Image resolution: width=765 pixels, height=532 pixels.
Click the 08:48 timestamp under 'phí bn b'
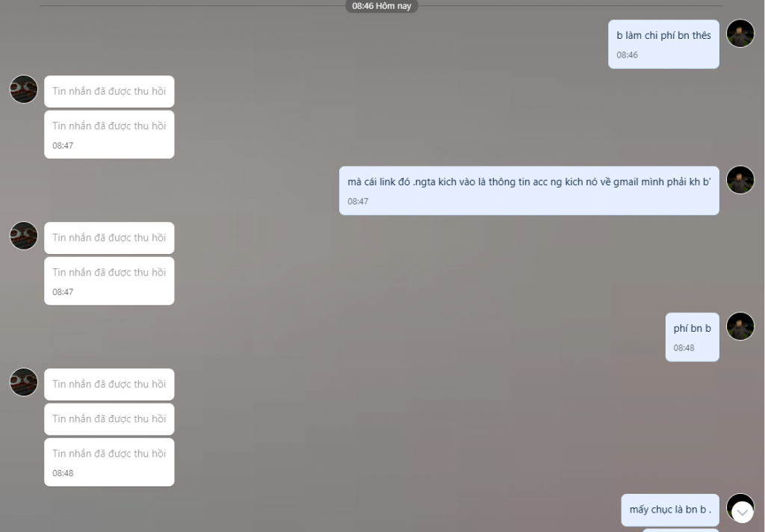click(684, 348)
